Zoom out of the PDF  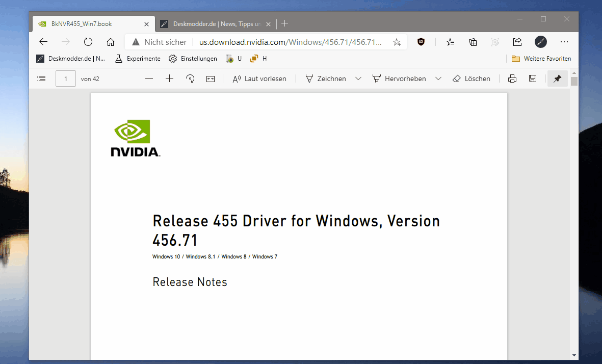[149, 79]
